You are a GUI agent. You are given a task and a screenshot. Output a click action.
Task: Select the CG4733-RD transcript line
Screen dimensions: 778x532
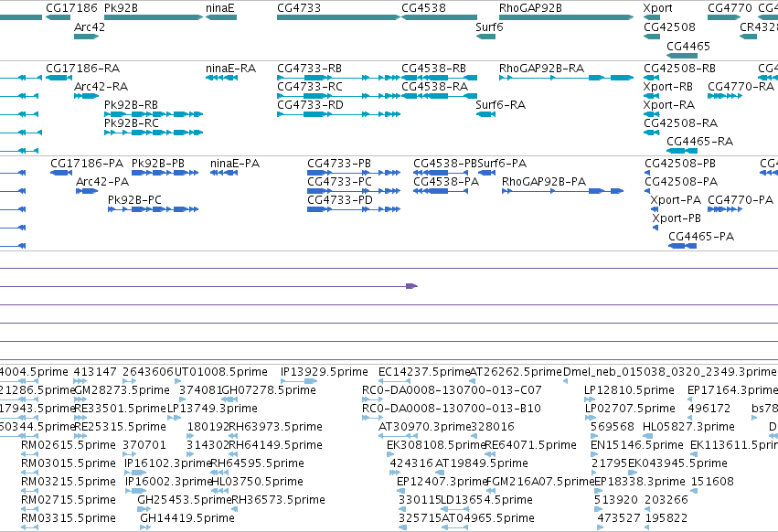coord(338,114)
